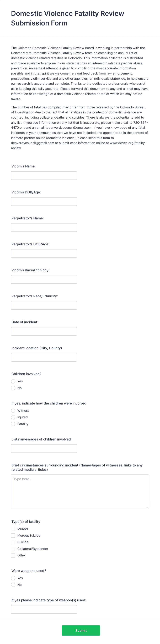Screen dimensions: 160x644
Task: Check the "Other" fatality type
Action: click(13, 555)
